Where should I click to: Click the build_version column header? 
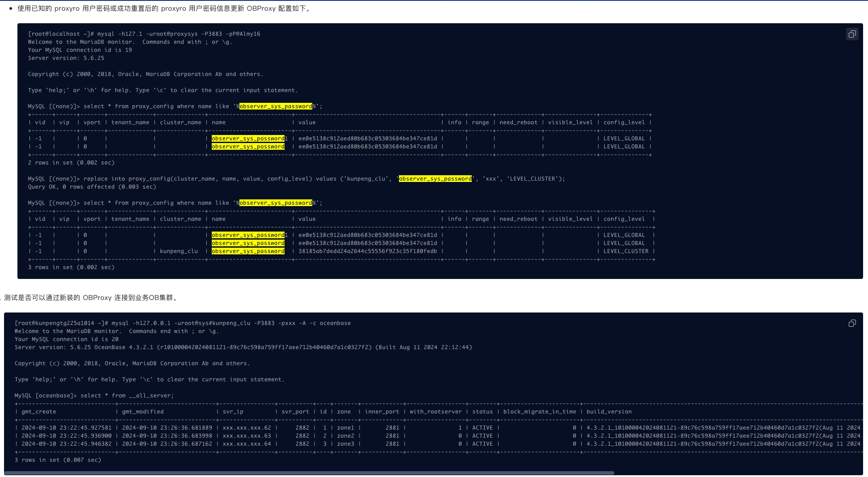pyautogui.click(x=609, y=412)
